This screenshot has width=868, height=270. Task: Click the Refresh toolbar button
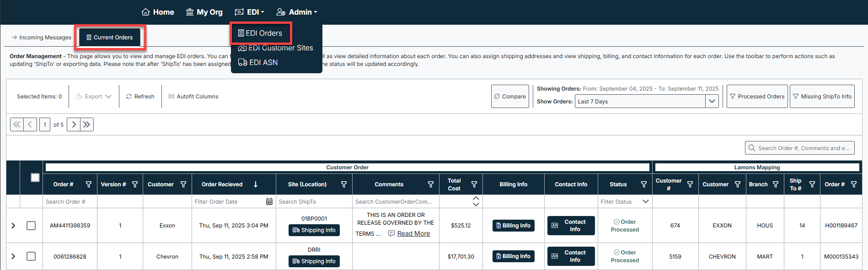pos(140,97)
